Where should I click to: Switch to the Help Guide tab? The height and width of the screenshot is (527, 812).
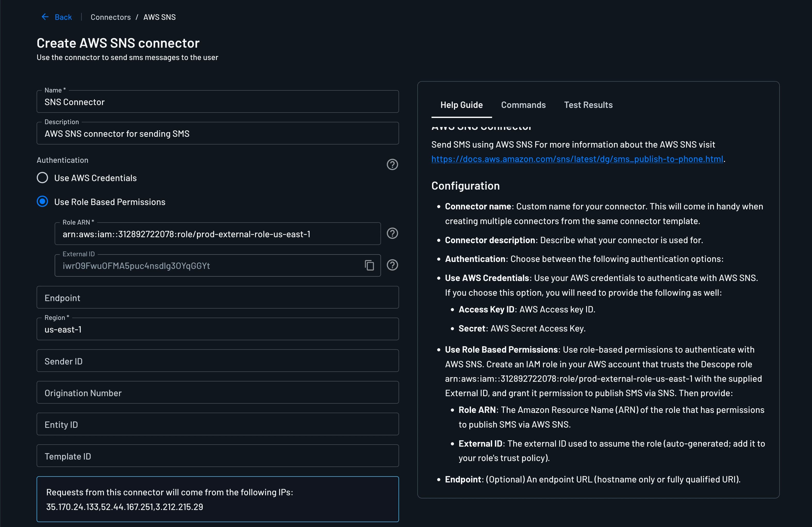point(461,105)
